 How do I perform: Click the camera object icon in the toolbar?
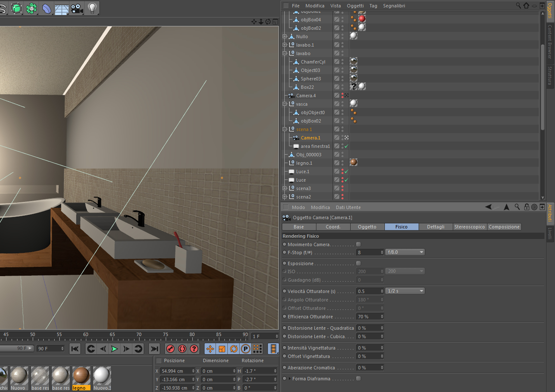[77, 9]
